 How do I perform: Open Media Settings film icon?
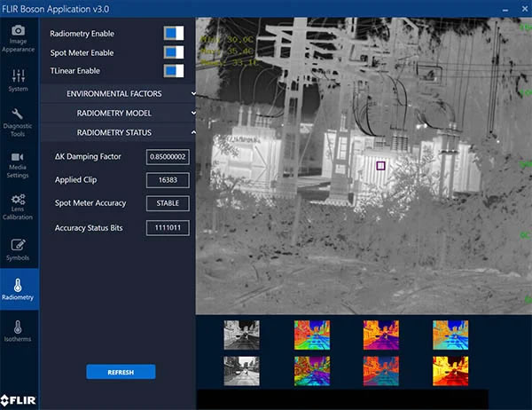coord(19,158)
